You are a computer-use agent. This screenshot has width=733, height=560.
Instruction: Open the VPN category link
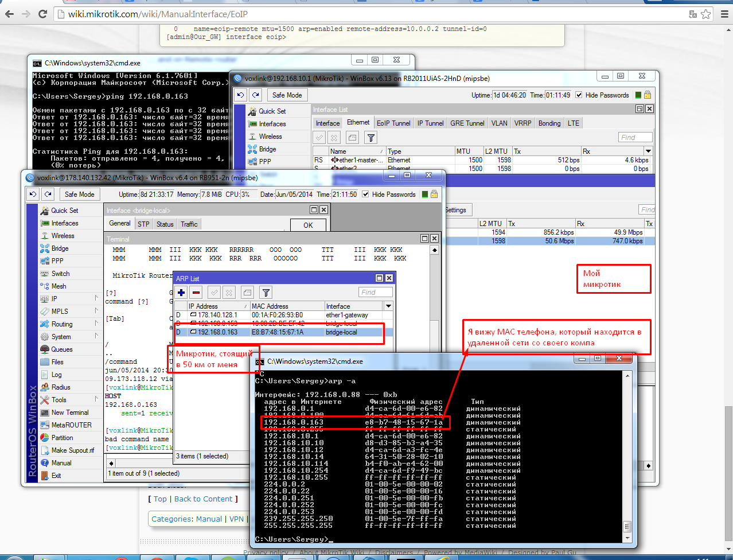tap(237, 519)
